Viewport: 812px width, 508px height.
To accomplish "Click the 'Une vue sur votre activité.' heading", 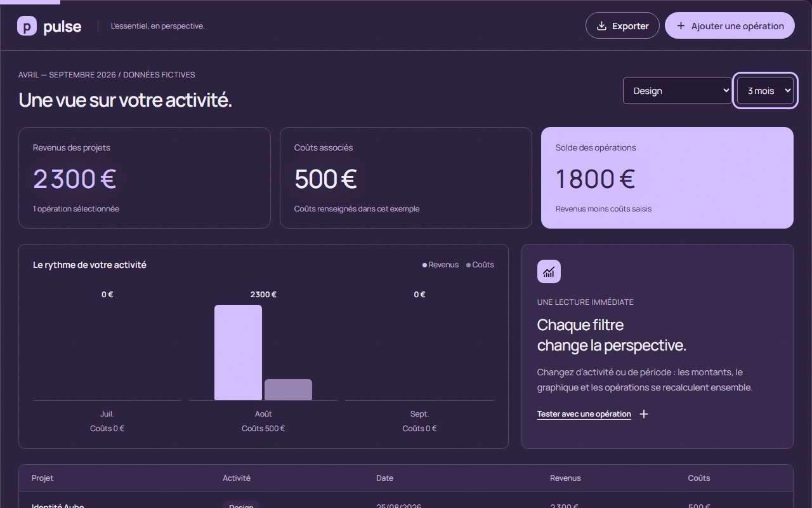I will click(125, 100).
